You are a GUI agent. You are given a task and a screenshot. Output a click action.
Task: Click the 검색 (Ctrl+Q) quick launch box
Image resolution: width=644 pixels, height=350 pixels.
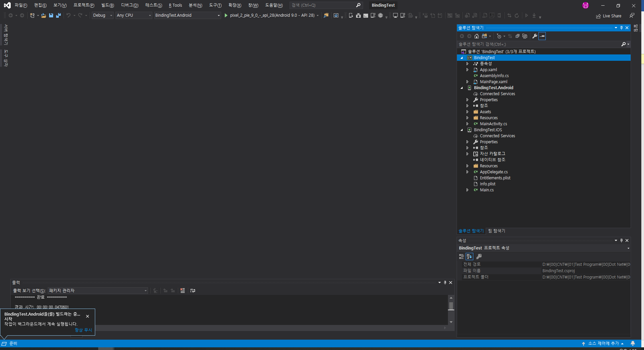tap(326, 5)
